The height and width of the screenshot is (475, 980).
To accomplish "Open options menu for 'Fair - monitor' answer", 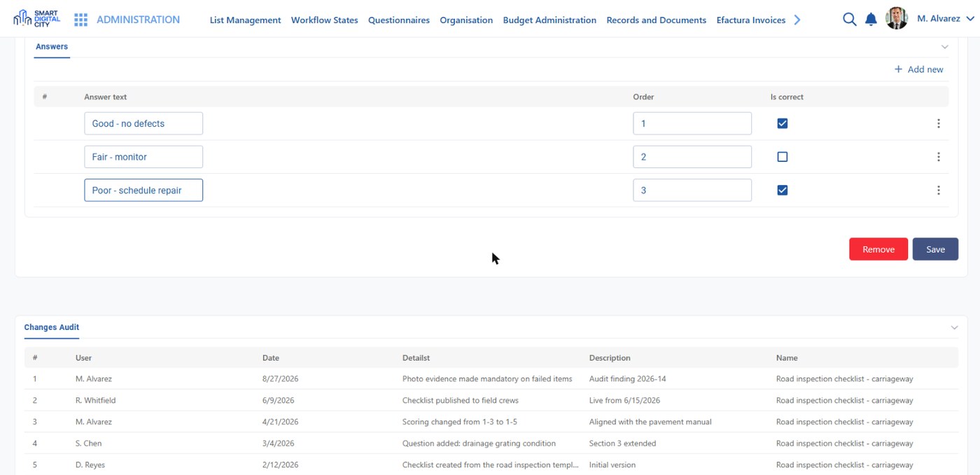I will [x=938, y=157].
